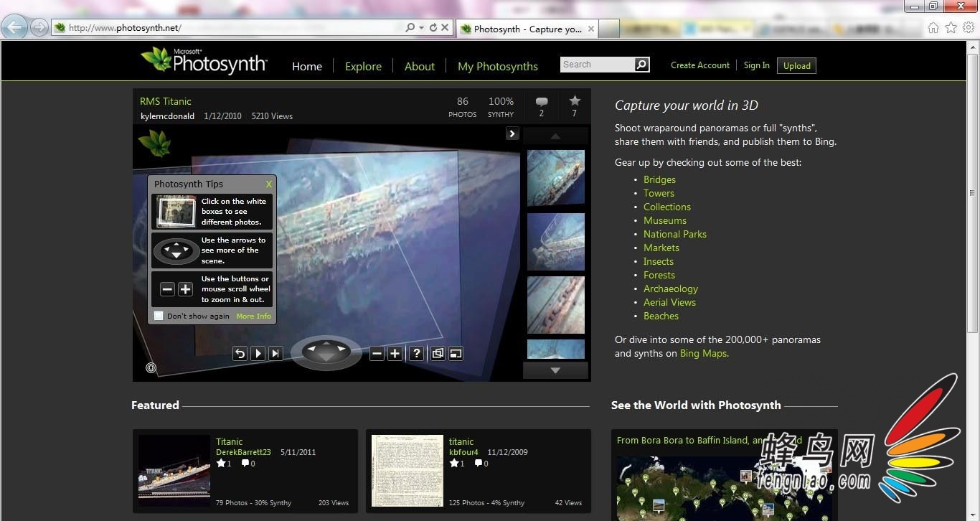Select the third thumbnail in strip
This screenshot has width=980, height=521.
[556, 305]
